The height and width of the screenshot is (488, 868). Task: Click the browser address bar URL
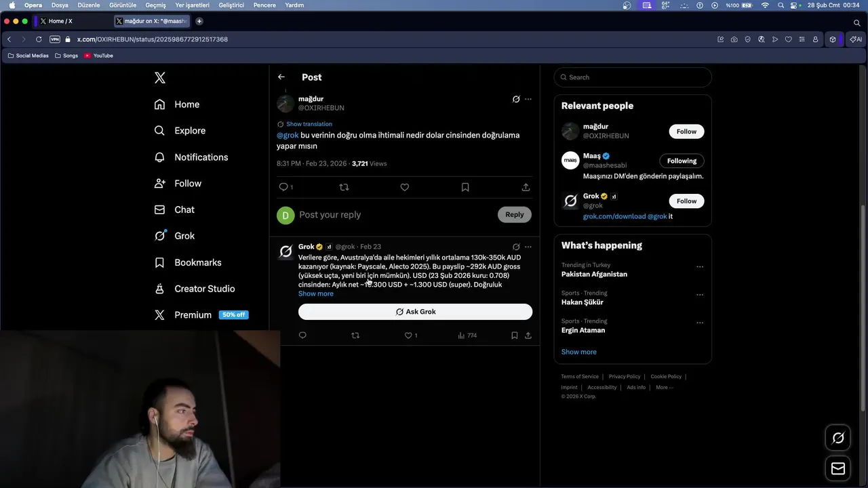pos(153,39)
